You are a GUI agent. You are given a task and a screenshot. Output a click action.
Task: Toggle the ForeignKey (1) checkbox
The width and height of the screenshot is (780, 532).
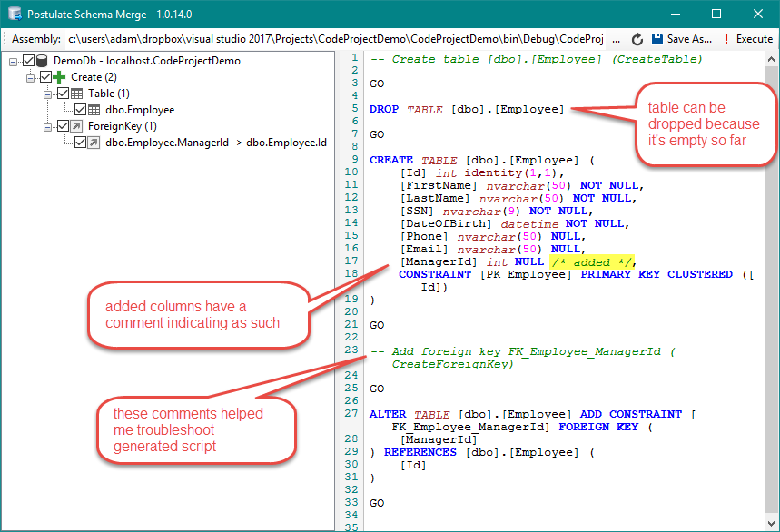(x=64, y=126)
